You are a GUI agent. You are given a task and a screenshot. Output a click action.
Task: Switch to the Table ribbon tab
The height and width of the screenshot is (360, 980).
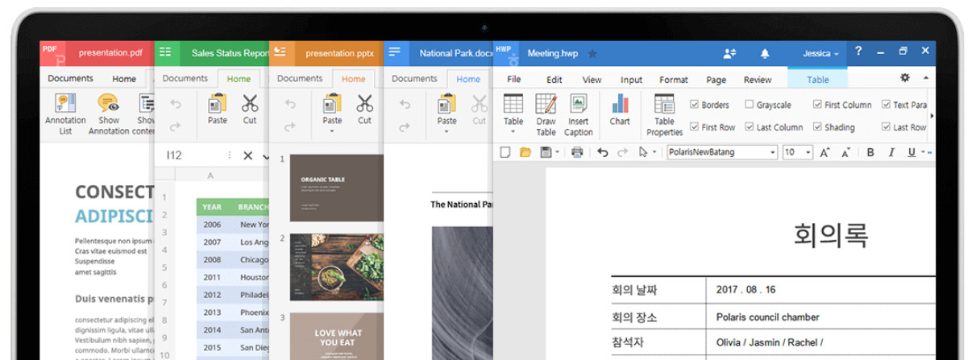[x=818, y=79]
